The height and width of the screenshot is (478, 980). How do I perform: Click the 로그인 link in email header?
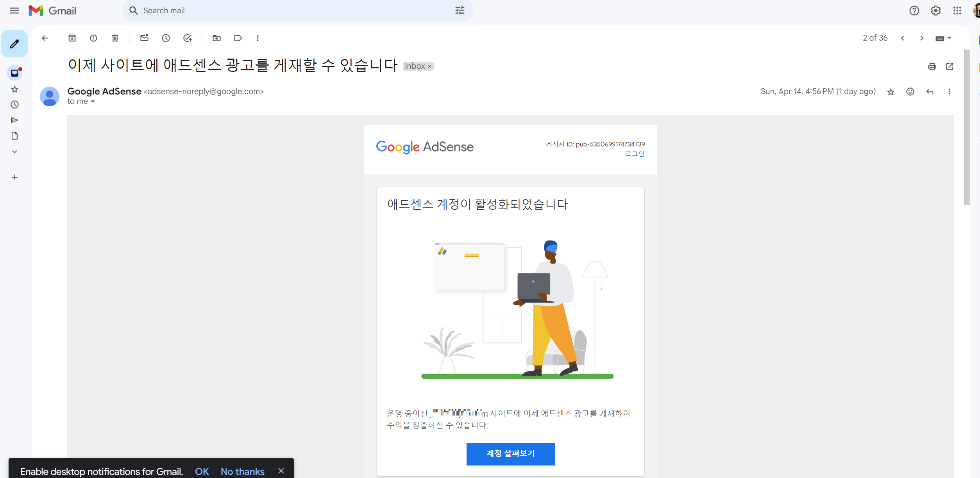coord(635,154)
